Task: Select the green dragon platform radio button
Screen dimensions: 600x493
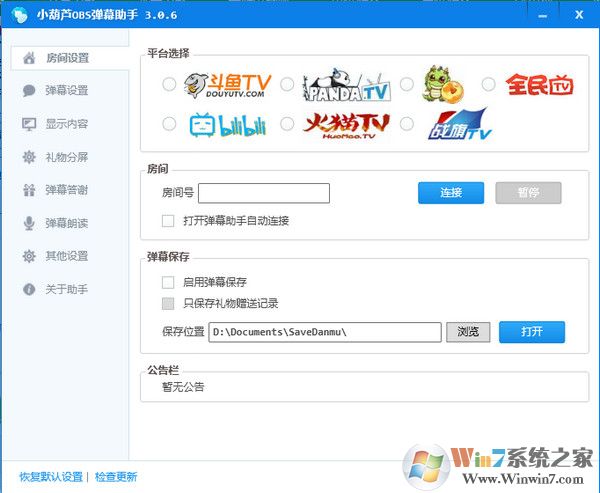Action: click(x=407, y=84)
